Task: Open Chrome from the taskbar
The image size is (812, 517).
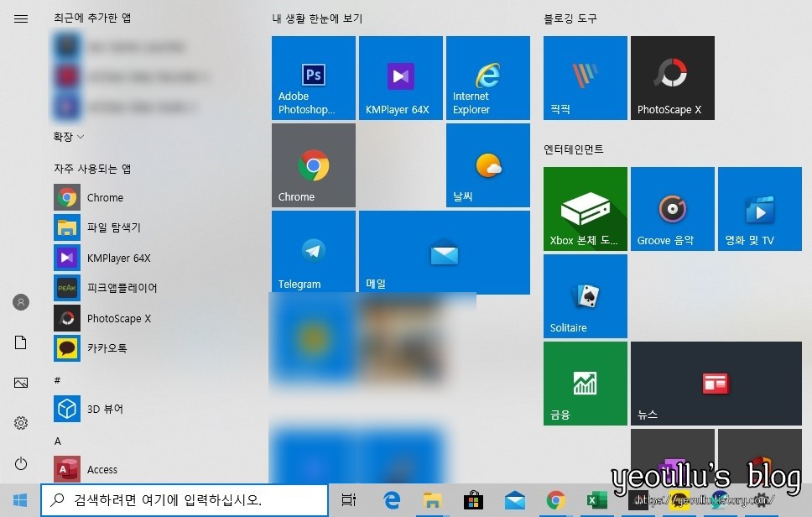Action: pos(555,500)
